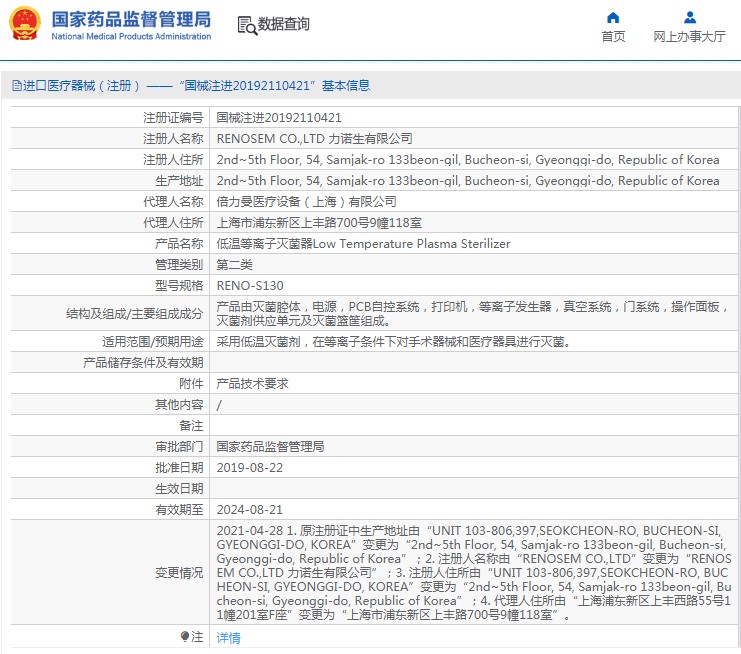
Task: Click RENOSEM CO.,LTD 力诺生有限公司 value
Action: 314,138
